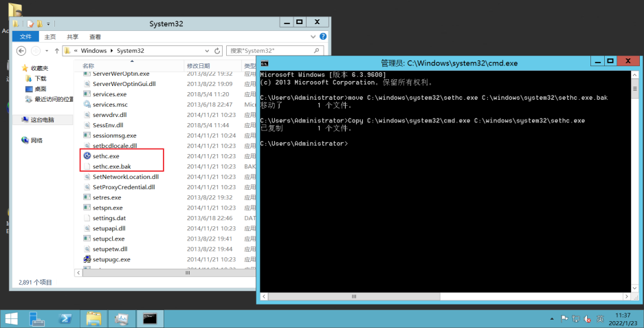Open Explorer quick access toolbar dropdown
The height and width of the screenshot is (328, 644).
click(x=48, y=24)
